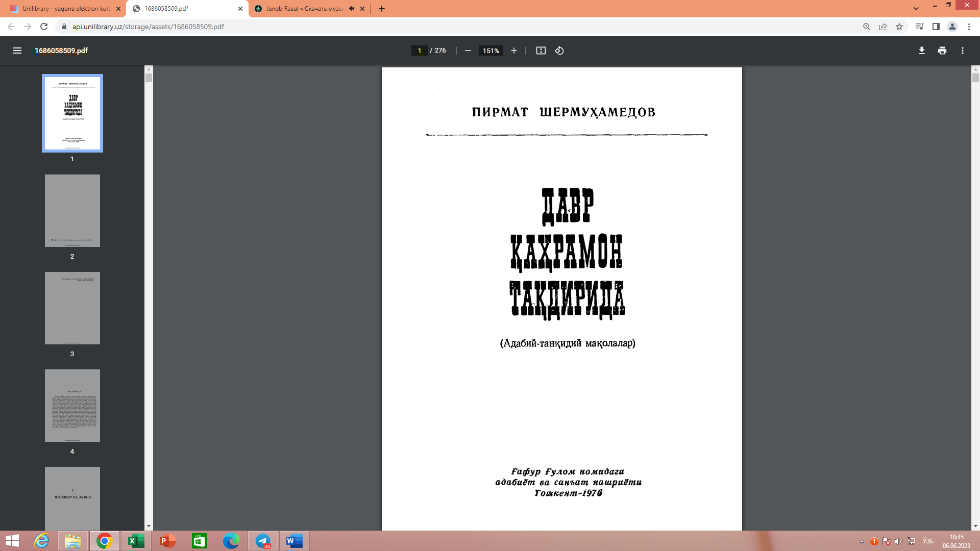Click the Chrome taskbar icon
This screenshot has height=551, width=980.
[105, 541]
